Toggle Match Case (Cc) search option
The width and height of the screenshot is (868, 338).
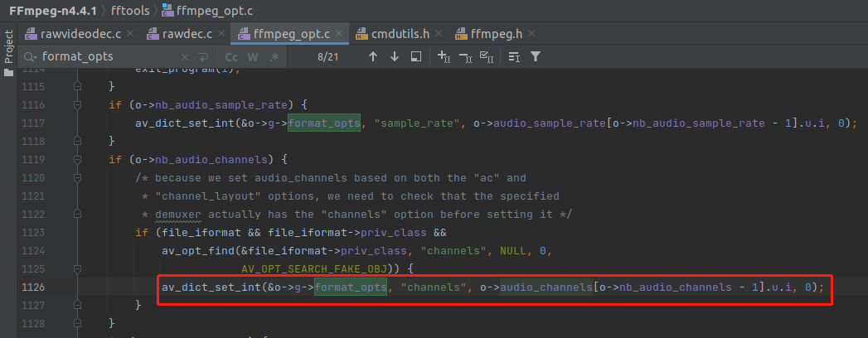pyautogui.click(x=232, y=57)
